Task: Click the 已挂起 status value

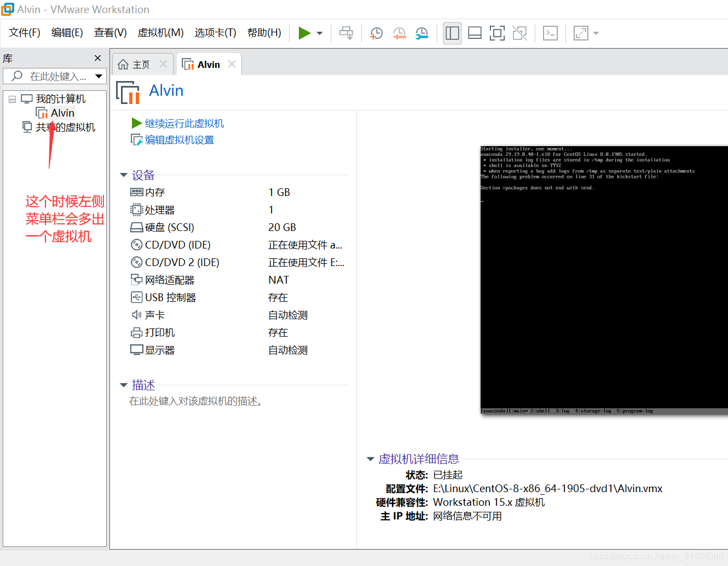Action: pyautogui.click(x=448, y=475)
